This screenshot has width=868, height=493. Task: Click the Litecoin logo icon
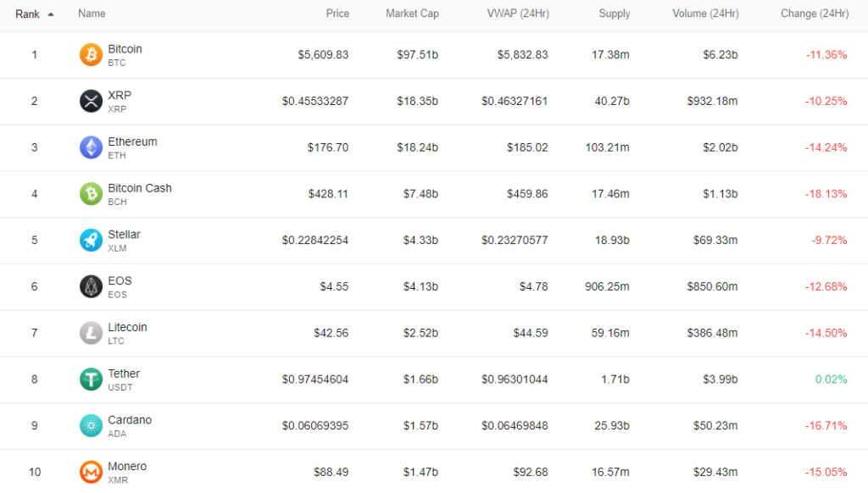click(x=91, y=332)
